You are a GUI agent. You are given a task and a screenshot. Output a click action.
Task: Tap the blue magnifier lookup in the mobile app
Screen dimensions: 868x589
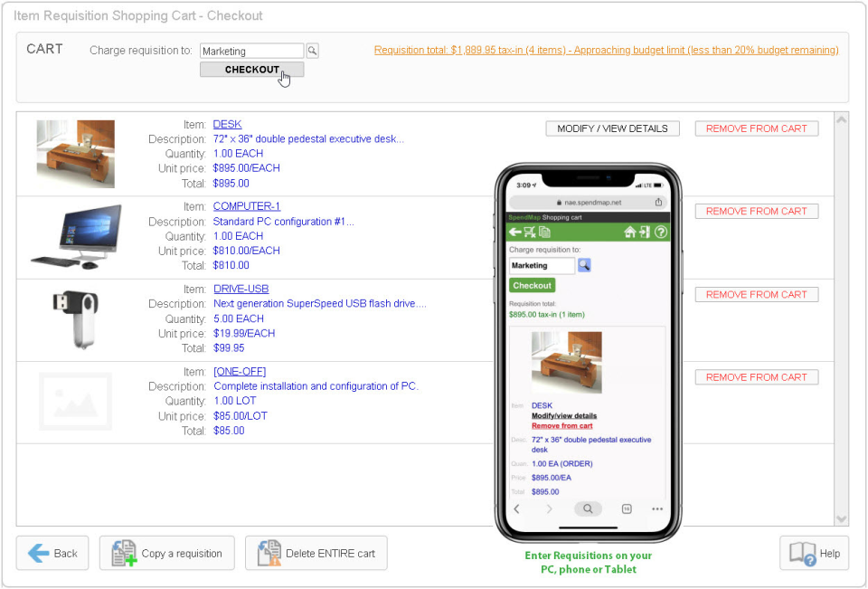pyautogui.click(x=584, y=265)
